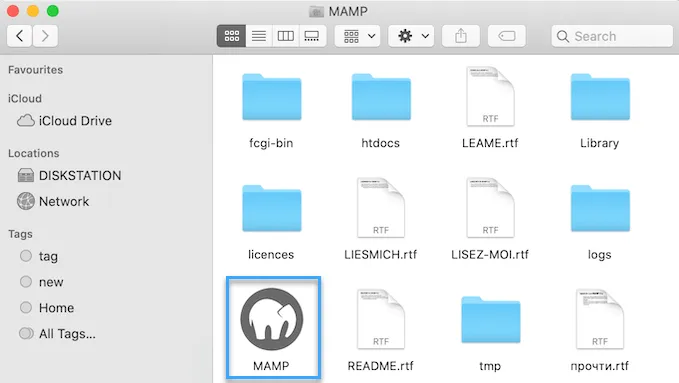Switch to gallery view mode
The image size is (679, 383).
[x=312, y=36]
